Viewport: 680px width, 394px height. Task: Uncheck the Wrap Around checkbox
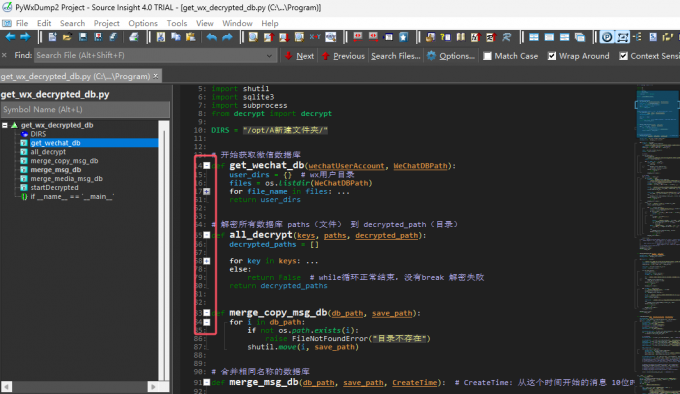pyautogui.click(x=552, y=56)
